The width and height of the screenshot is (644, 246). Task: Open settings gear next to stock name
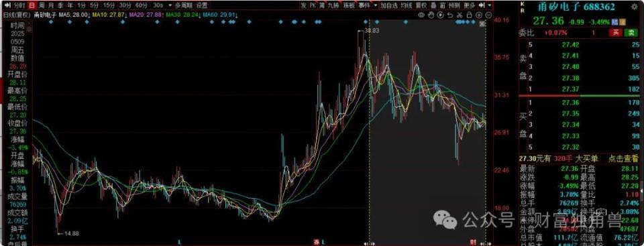pos(634,7)
